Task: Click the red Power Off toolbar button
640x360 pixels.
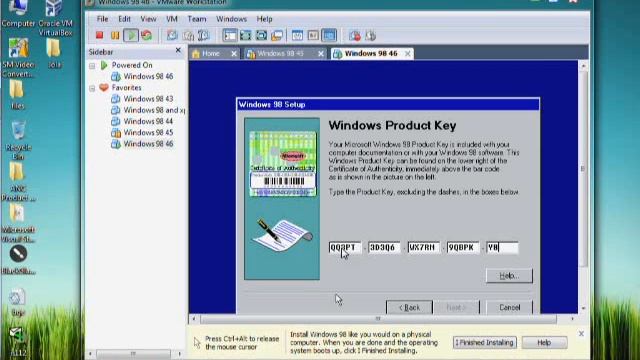Action: coord(99,35)
